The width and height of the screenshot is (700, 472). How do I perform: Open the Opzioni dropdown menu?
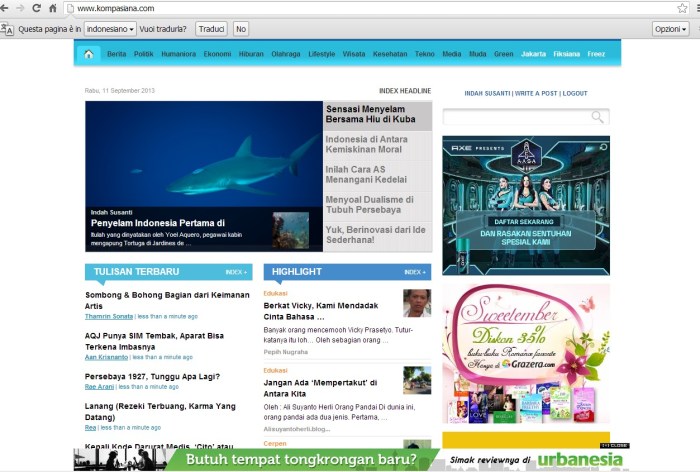pyautogui.click(x=668, y=29)
